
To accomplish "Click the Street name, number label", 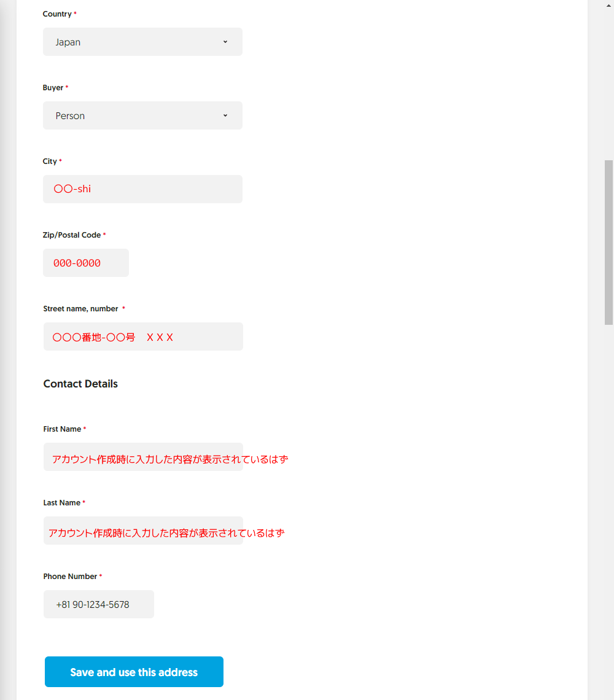I will click(x=81, y=308).
